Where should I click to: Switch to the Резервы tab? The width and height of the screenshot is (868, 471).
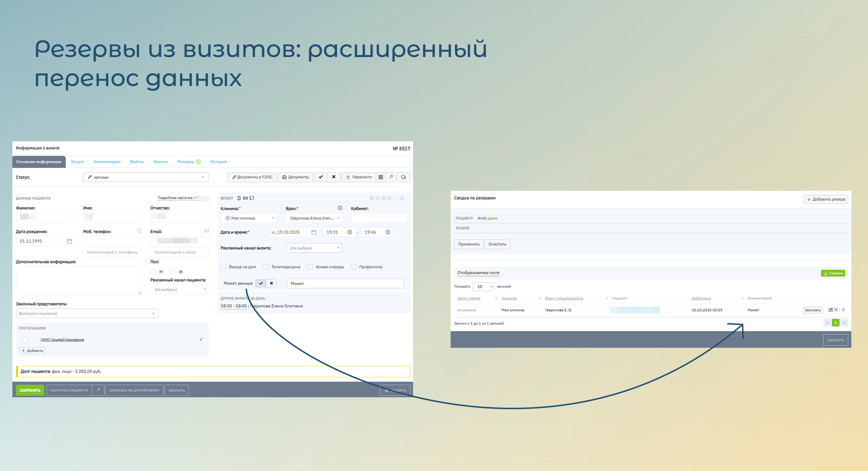(186, 162)
